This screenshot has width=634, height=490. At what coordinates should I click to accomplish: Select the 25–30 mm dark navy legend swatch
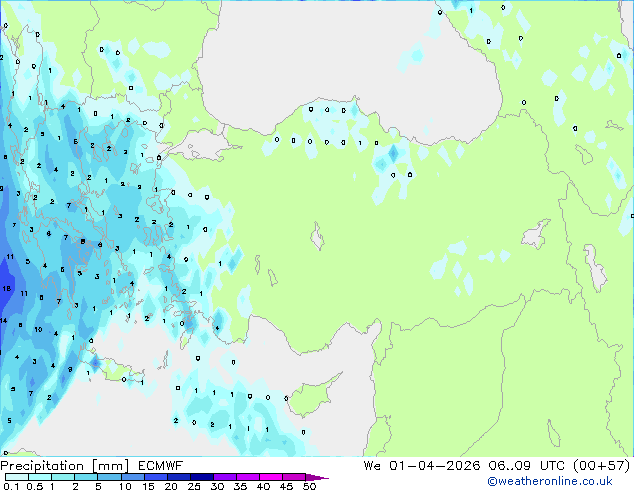[x=201, y=477]
